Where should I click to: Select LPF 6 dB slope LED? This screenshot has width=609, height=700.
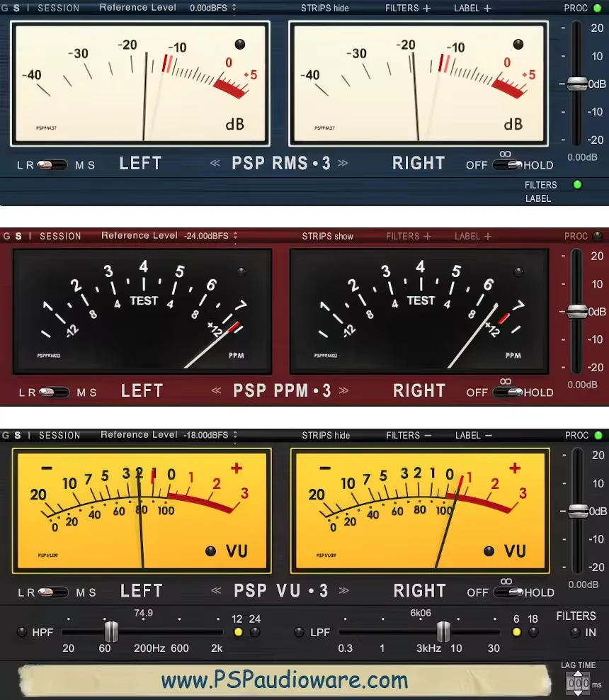point(517,632)
